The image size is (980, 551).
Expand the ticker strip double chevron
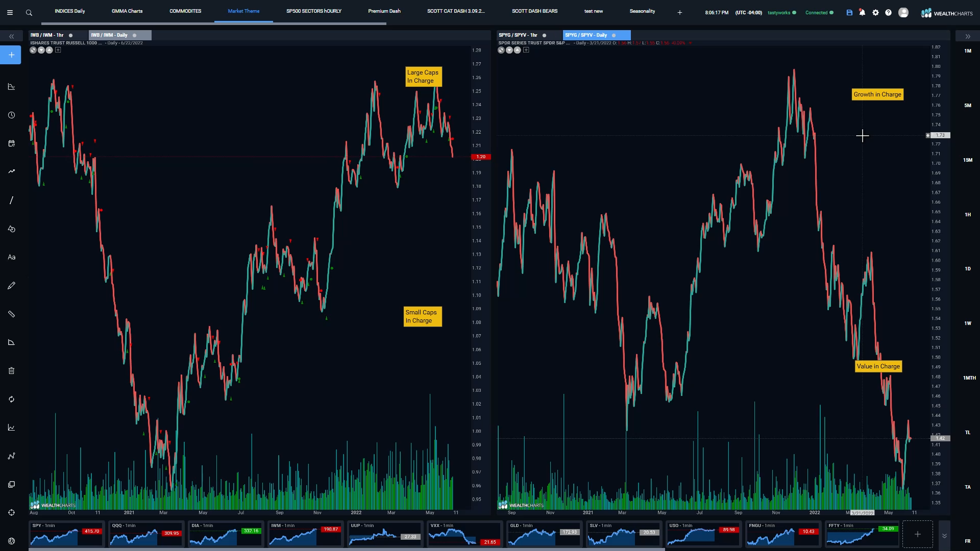944,536
